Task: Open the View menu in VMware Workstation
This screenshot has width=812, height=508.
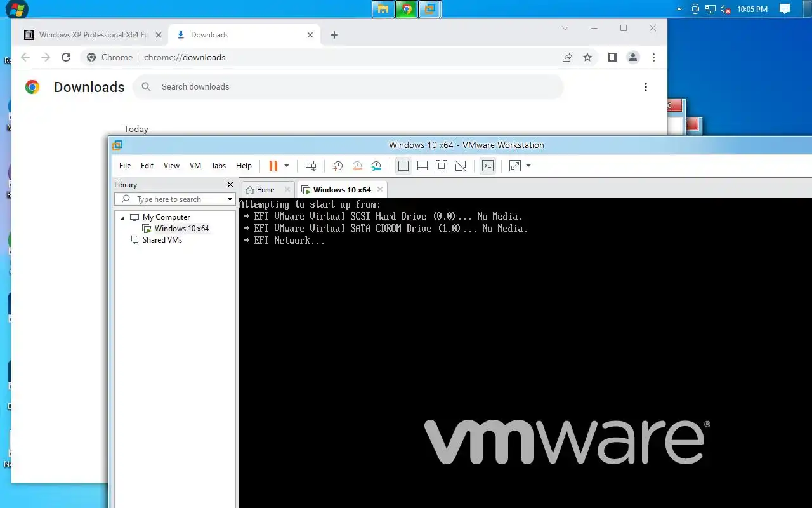Action: (x=171, y=166)
